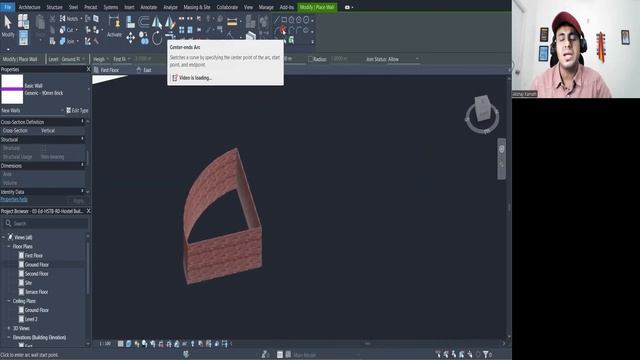Open the First Fl. top constraint dropdown

(x=122, y=59)
